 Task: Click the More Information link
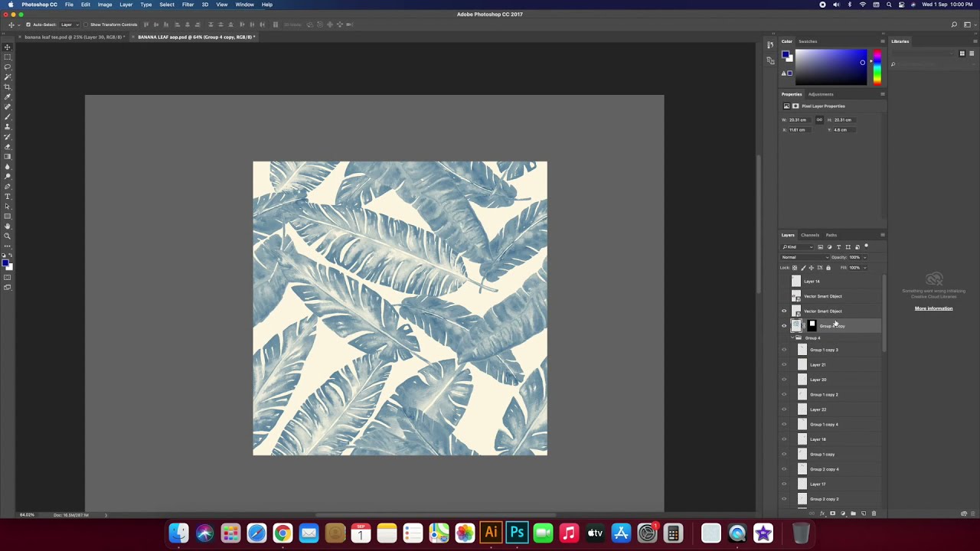pos(933,308)
